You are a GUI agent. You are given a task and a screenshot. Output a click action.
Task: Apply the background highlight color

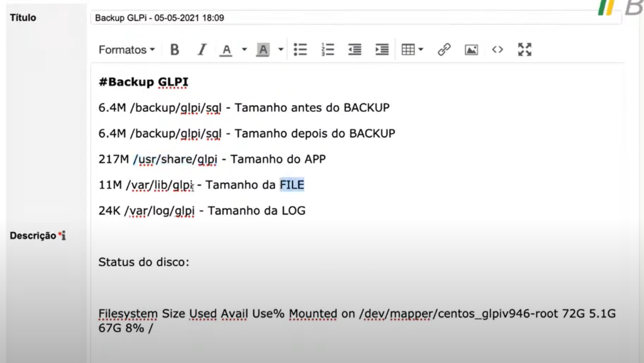tap(263, 50)
